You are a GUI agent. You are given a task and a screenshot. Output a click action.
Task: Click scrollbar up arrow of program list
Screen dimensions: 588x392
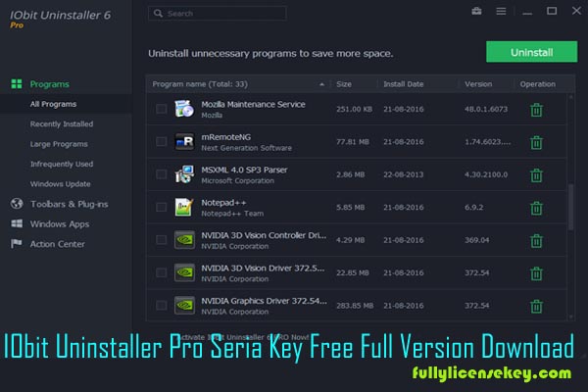point(570,97)
